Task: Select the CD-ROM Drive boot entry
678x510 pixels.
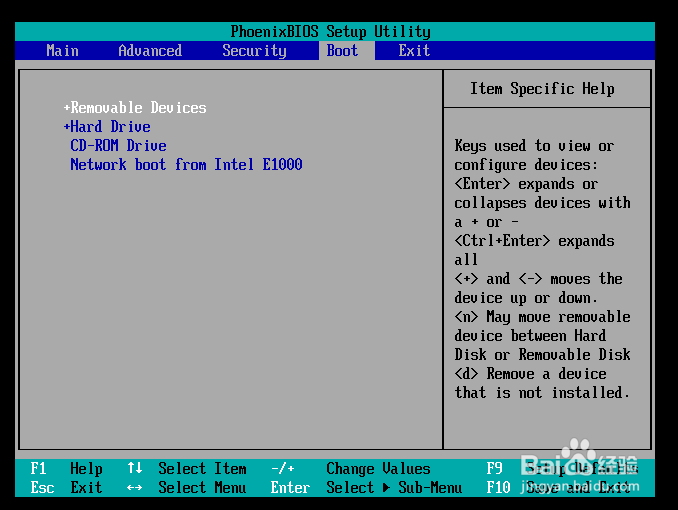Action: [118, 145]
